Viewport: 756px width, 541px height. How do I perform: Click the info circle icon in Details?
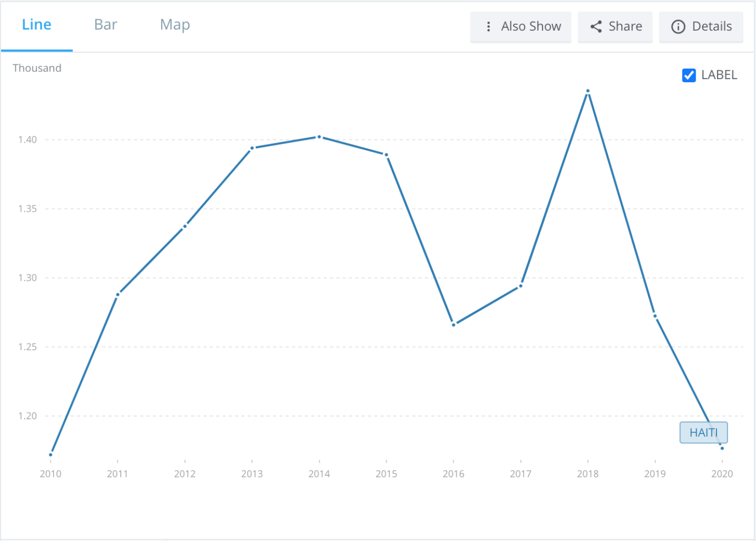click(678, 26)
